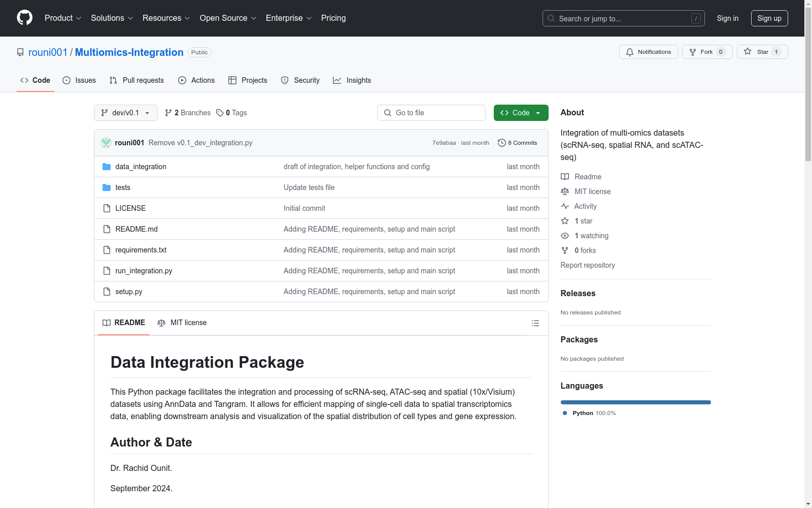Click the Sign up button
812x508 pixels.
[x=769, y=18]
